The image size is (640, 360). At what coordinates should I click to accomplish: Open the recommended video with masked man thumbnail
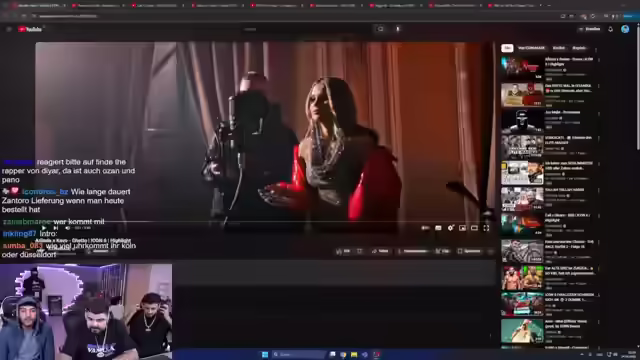[522, 121]
